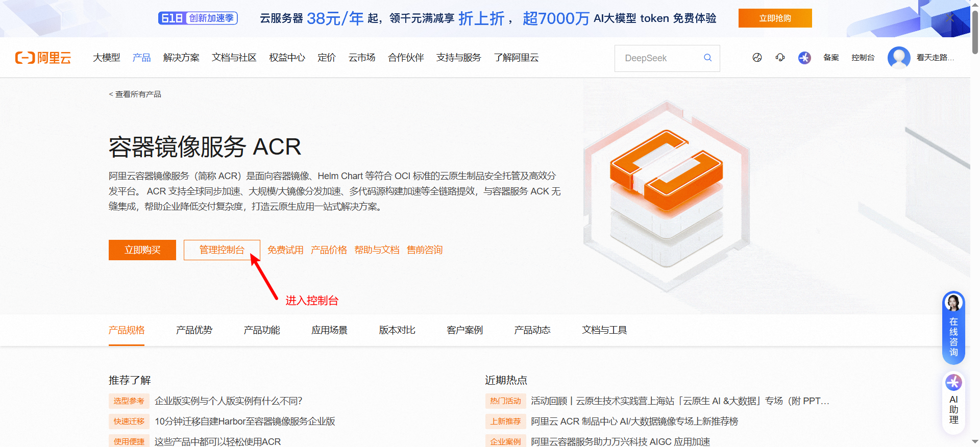The height and width of the screenshot is (447, 980).
Task: Open the AI 助理 floating button
Action: [x=953, y=403]
